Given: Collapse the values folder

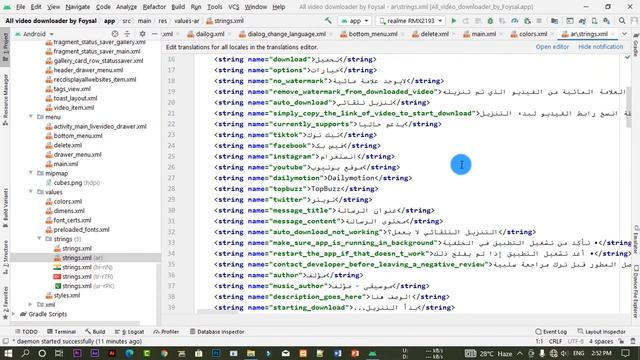Looking at the screenshot, I should (31, 192).
